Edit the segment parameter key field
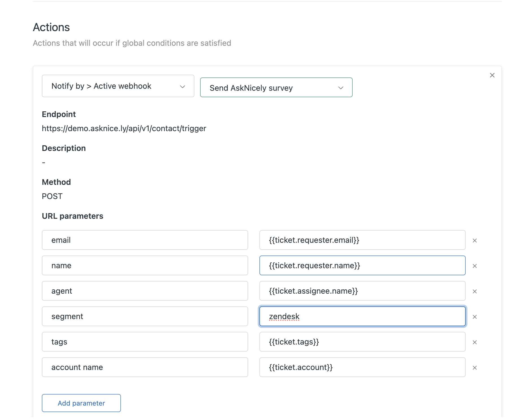 coord(145,316)
